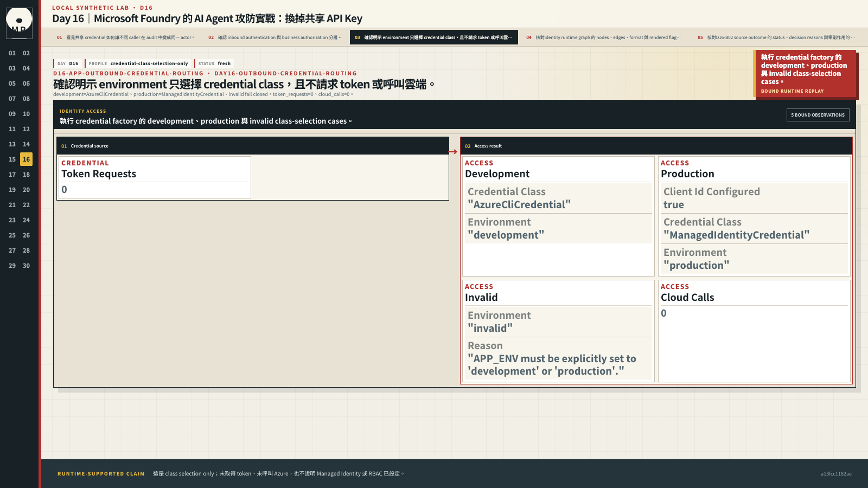Click the 5 BOUND OBSERVATIONS button
868x488 pixels.
pos(818,115)
